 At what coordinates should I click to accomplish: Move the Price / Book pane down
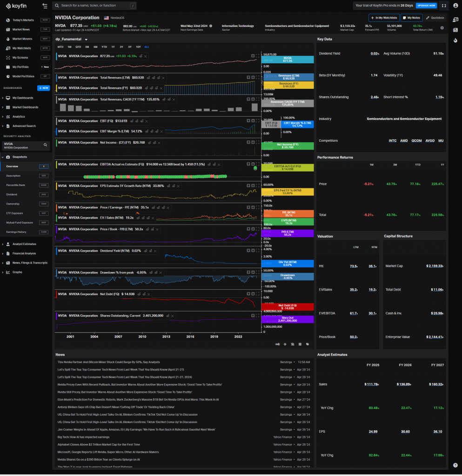[x=253, y=229]
